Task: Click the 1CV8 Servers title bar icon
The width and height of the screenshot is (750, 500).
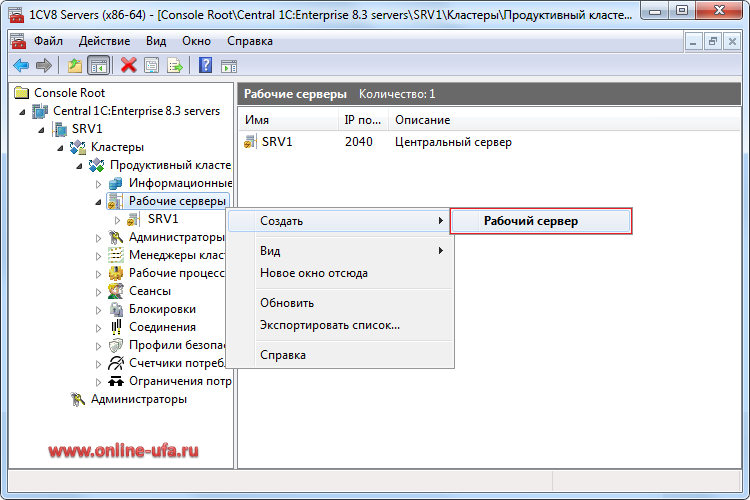Action: (x=16, y=15)
